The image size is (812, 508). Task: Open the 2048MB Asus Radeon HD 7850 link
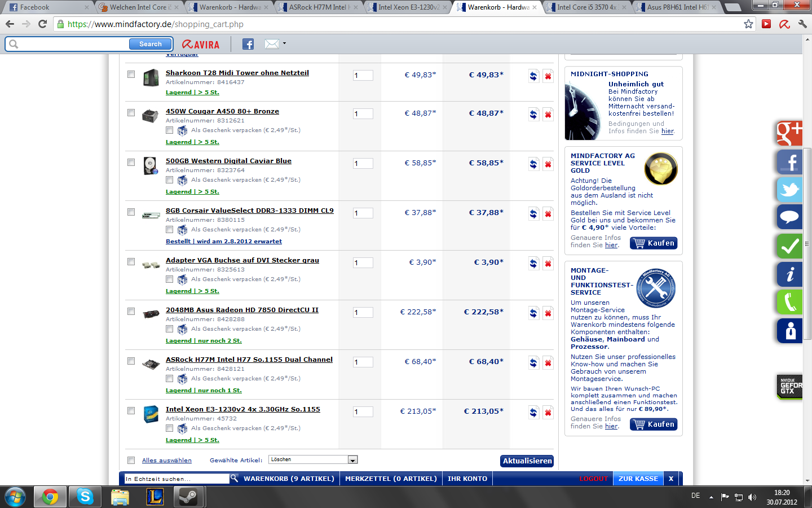coord(242,310)
